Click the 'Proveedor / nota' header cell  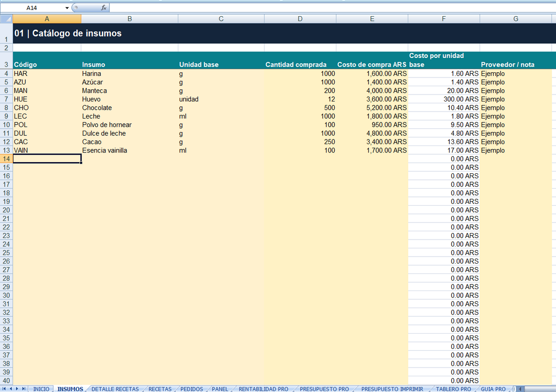[x=516, y=61]
